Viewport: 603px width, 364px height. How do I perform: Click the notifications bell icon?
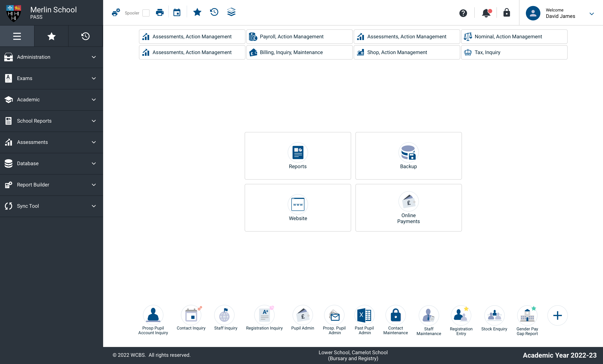[486, 13]
